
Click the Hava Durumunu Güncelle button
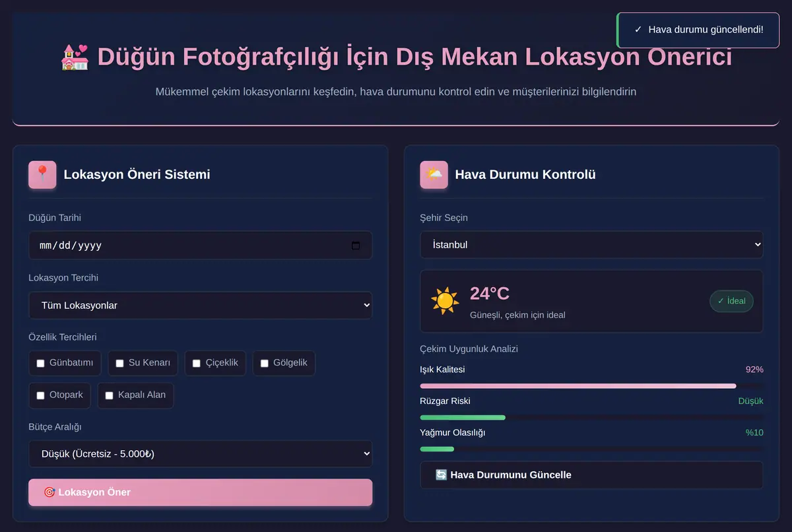[x=591, y=475]
